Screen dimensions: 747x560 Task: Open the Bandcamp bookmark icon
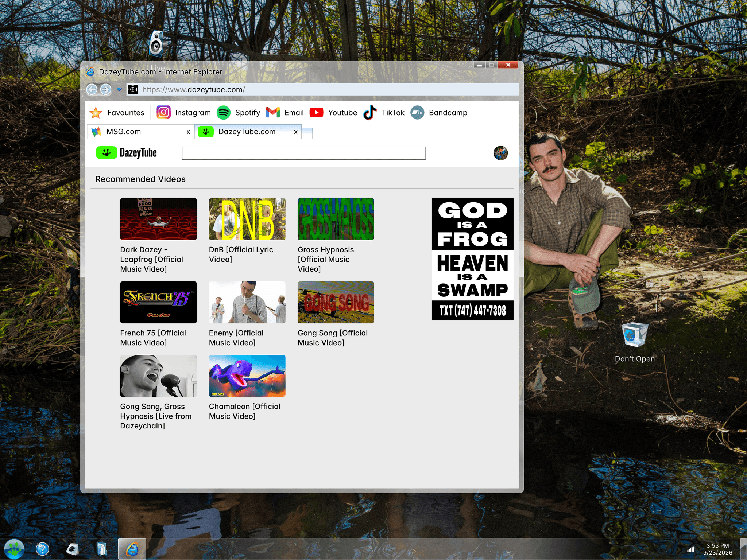click(x=418, y=113)
